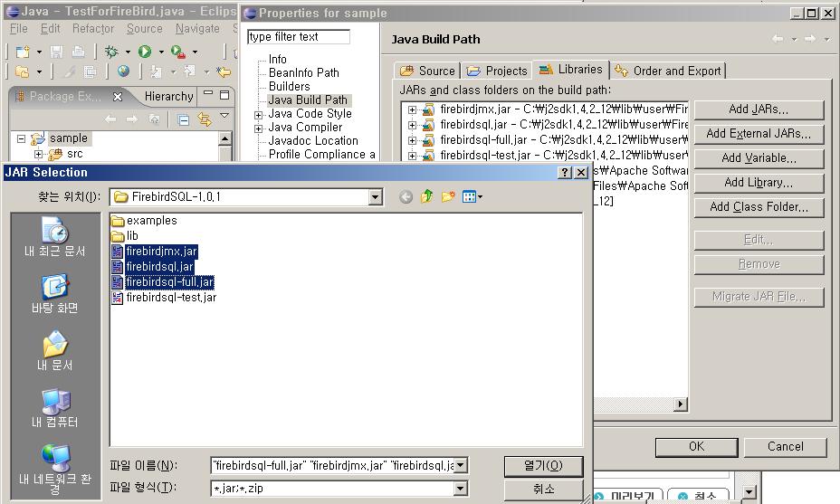840x504 pixels.
Task: Open the file type *.jar;*.zip dropdown
Action: pos(461,488)
